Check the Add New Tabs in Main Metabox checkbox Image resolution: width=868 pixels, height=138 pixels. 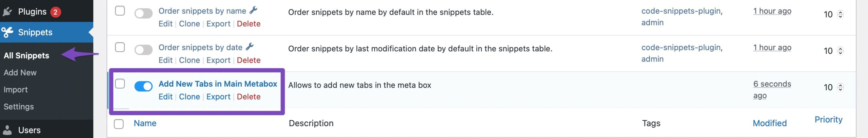pos(120,84)
